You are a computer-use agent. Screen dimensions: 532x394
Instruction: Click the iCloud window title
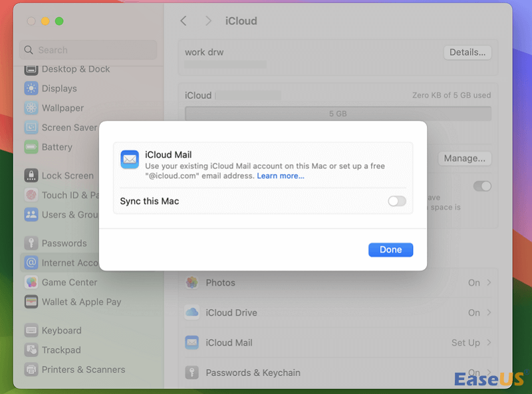pos(241,21)
